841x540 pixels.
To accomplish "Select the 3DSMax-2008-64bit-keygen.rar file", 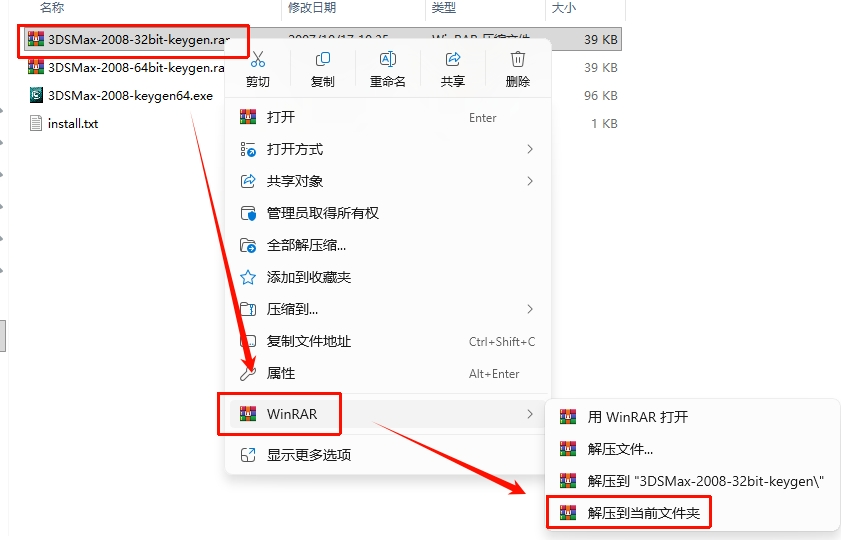I will tap(127, 68).
